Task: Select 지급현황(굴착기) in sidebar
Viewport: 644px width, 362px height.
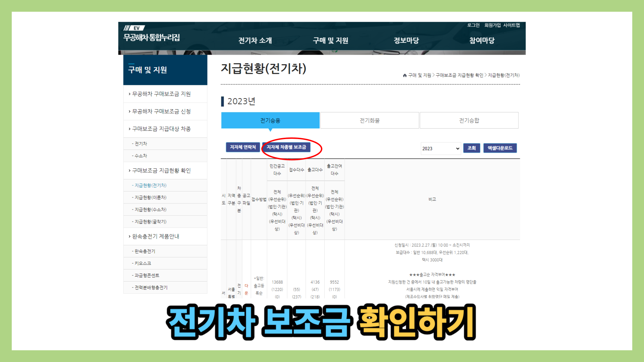Action: (165, 222)
